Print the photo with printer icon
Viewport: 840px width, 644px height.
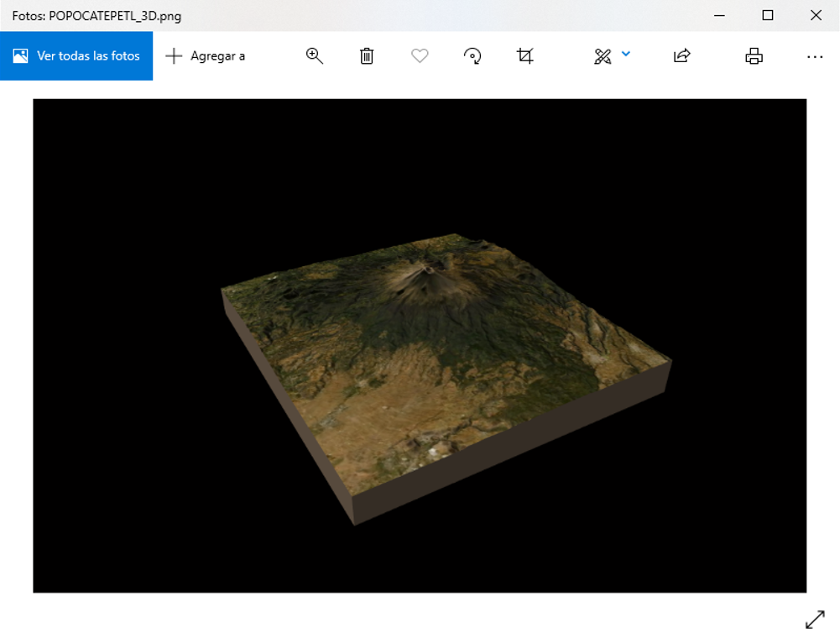pos(754,56)
